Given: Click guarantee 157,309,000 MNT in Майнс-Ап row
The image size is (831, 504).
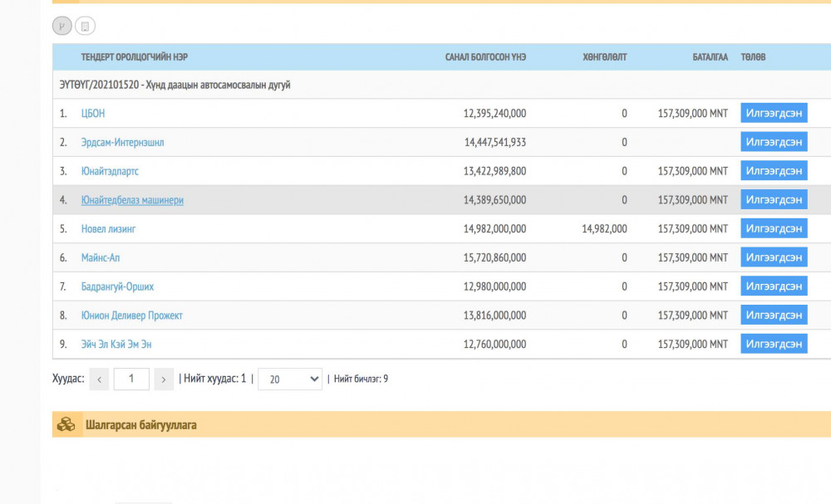Looking at the screenshot, I should pyautogui.click(x=693, y=258).
